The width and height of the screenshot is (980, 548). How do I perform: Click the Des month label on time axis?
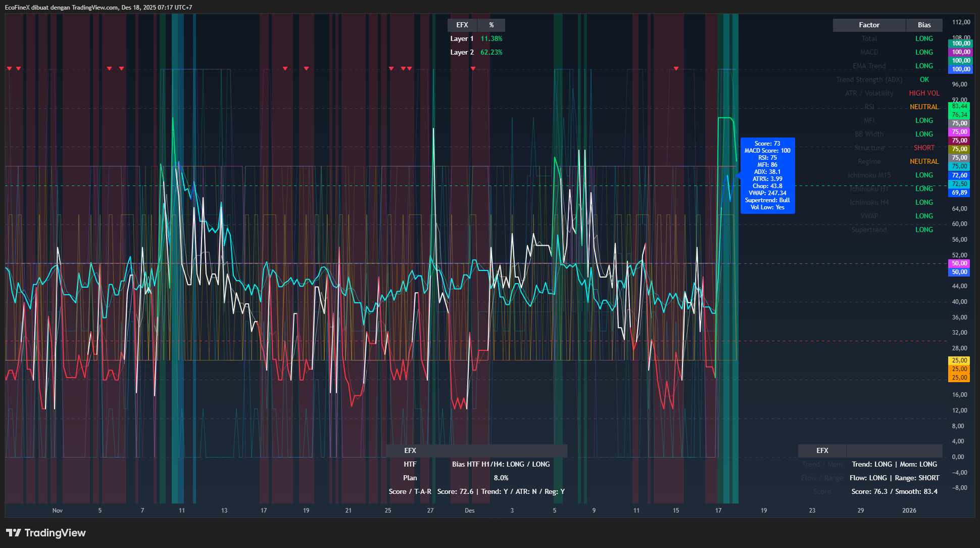pyautogui.click(x=469, y=511)
